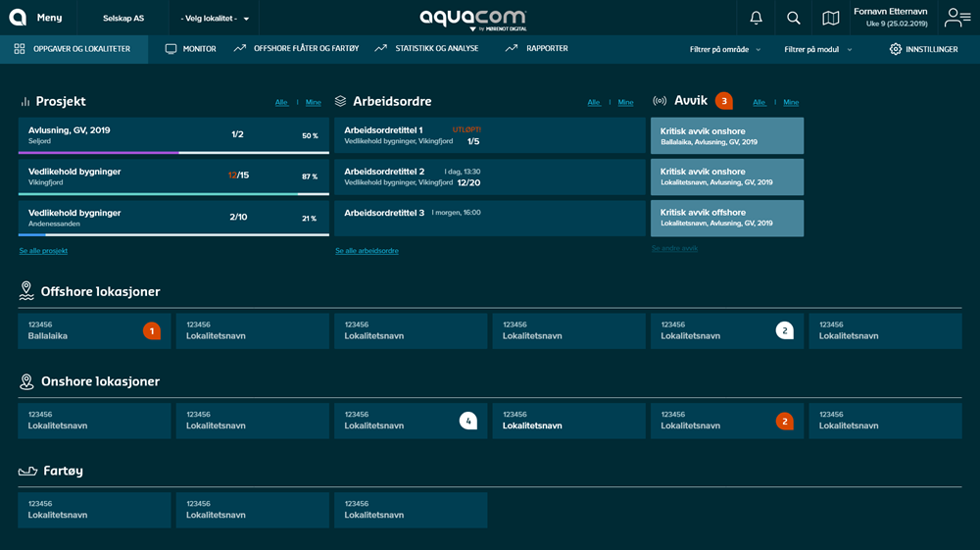Viewport: 980px width, 550px height.
Task: Click Se andre avvik link
Action: (x=674, y=248)
